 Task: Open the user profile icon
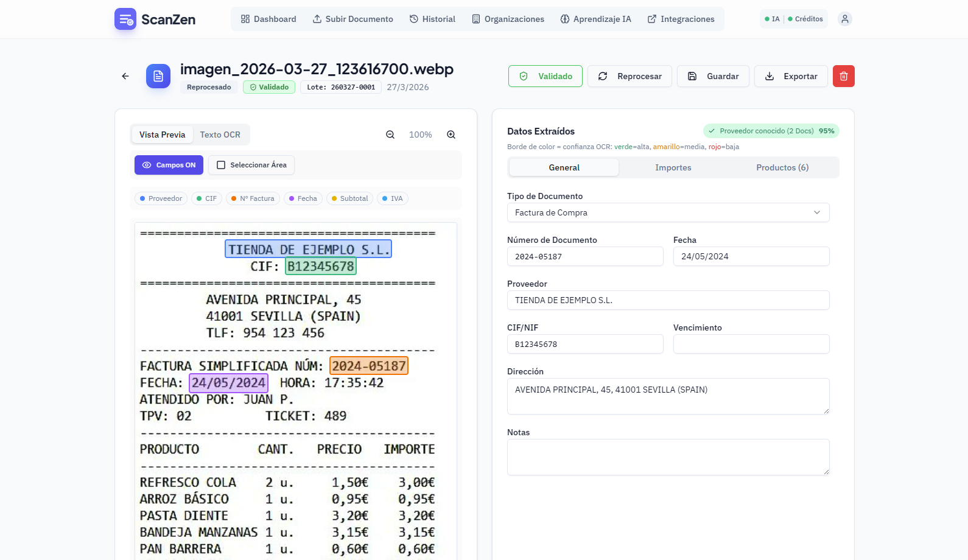pyautogui.click(x=844, y=19)
